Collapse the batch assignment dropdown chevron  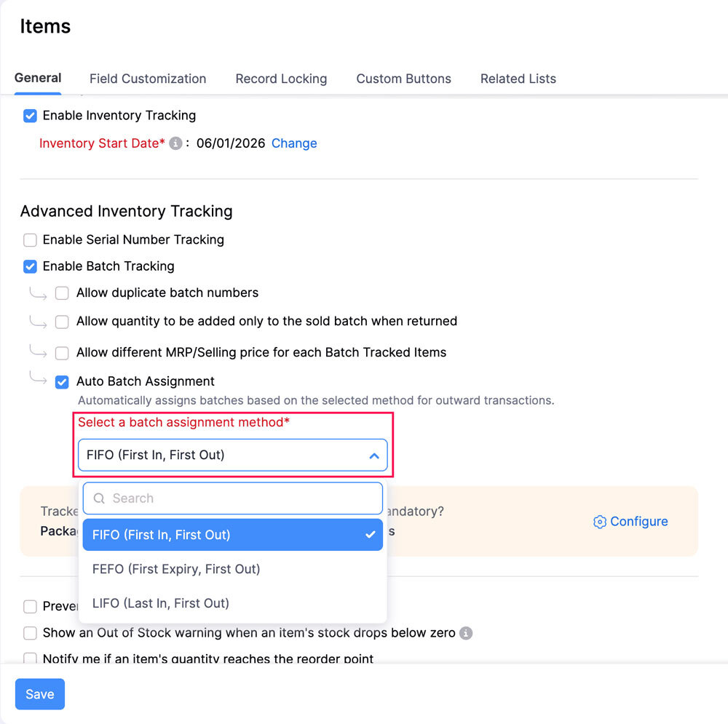point(373,456)
